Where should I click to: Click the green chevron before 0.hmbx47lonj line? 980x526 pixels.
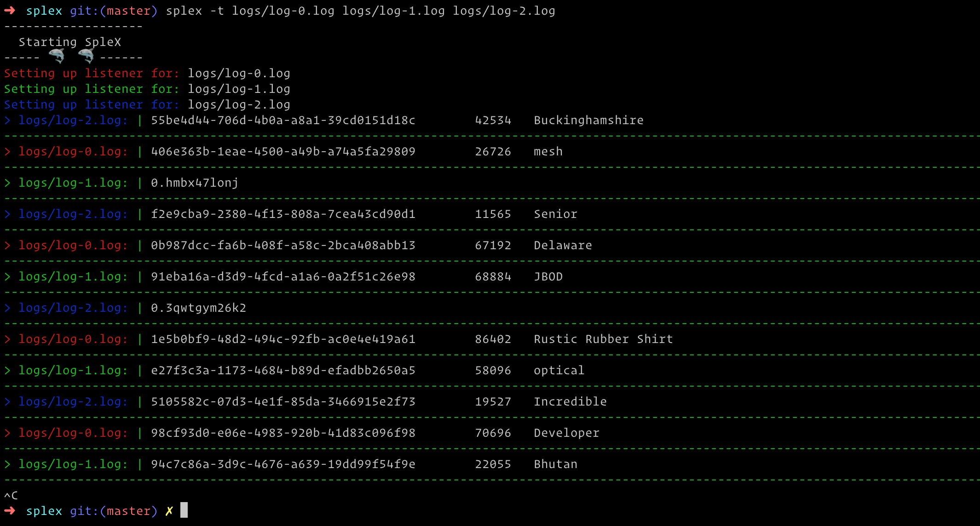coord(7,183)
